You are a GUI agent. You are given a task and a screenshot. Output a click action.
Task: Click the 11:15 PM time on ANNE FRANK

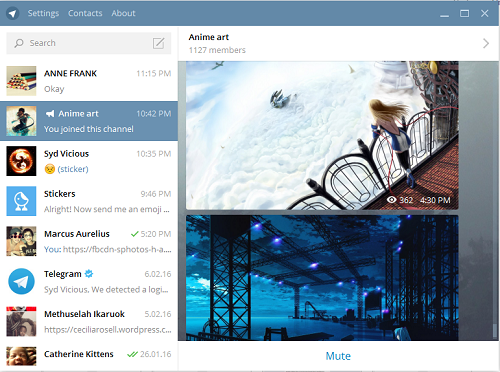[154, 73]
